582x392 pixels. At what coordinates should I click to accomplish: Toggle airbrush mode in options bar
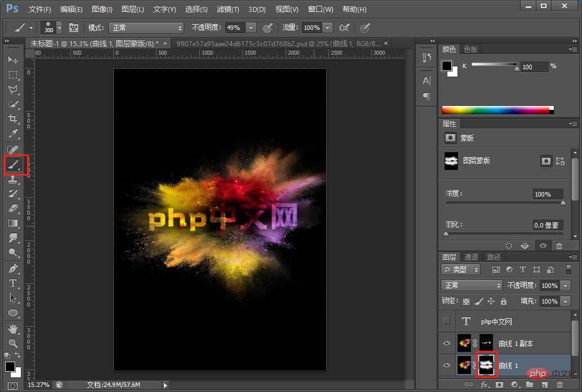tap(344, 28)
